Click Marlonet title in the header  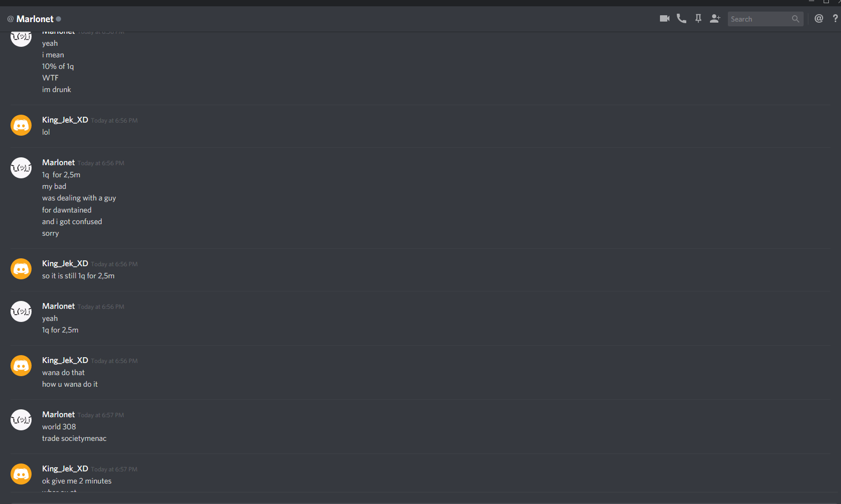[35, 19]
